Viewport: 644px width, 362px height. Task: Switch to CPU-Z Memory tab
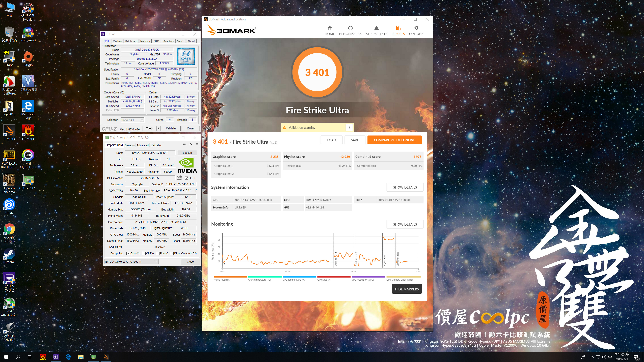pyautogui.click(x=145, y=41)
